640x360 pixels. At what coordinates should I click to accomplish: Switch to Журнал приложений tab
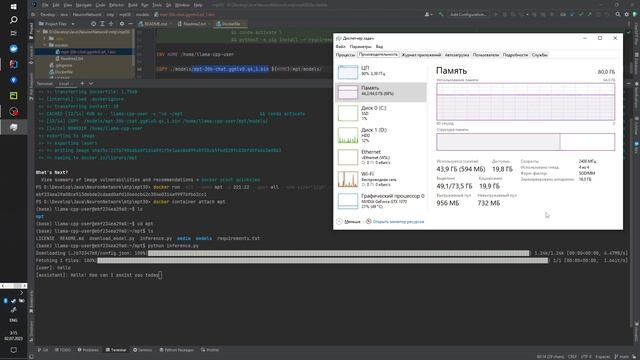click(x=421, y=55)
